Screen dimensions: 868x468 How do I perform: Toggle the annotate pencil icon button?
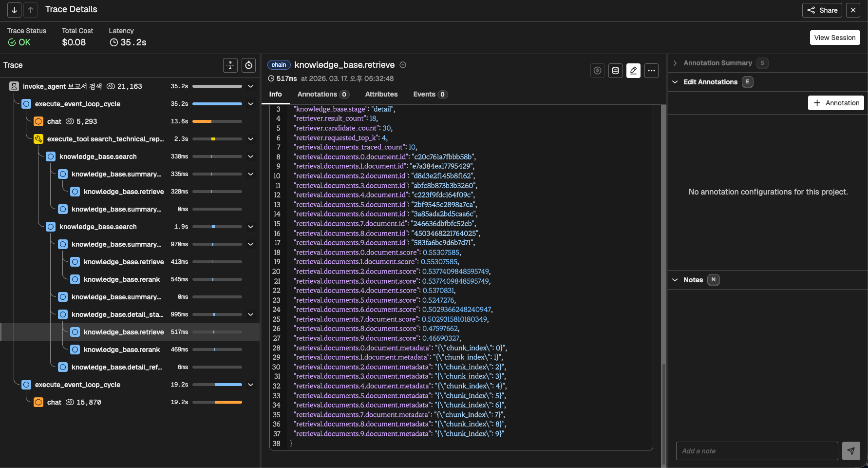click(633, 71)
